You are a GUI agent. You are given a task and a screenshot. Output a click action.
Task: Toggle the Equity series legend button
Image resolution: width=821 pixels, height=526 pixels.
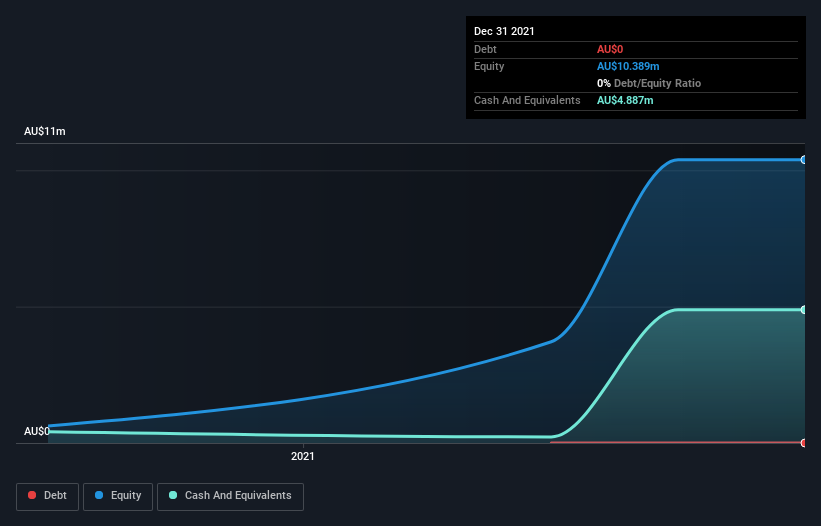coord(118,496)
